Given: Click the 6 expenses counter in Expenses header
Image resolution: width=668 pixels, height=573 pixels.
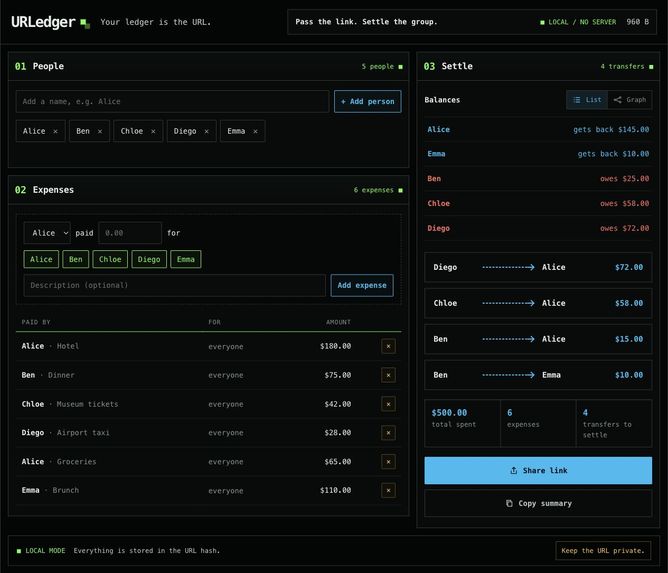Looking at the screenshot, I should [x=378, y=190].
